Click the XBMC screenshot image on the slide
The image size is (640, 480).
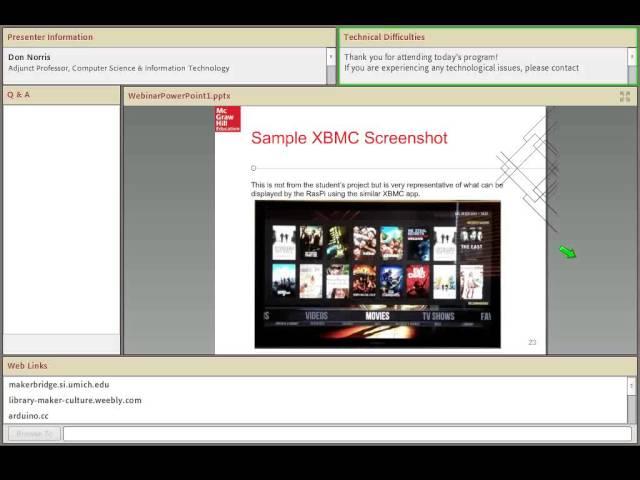pyautogui.click(x=378, y=274)
